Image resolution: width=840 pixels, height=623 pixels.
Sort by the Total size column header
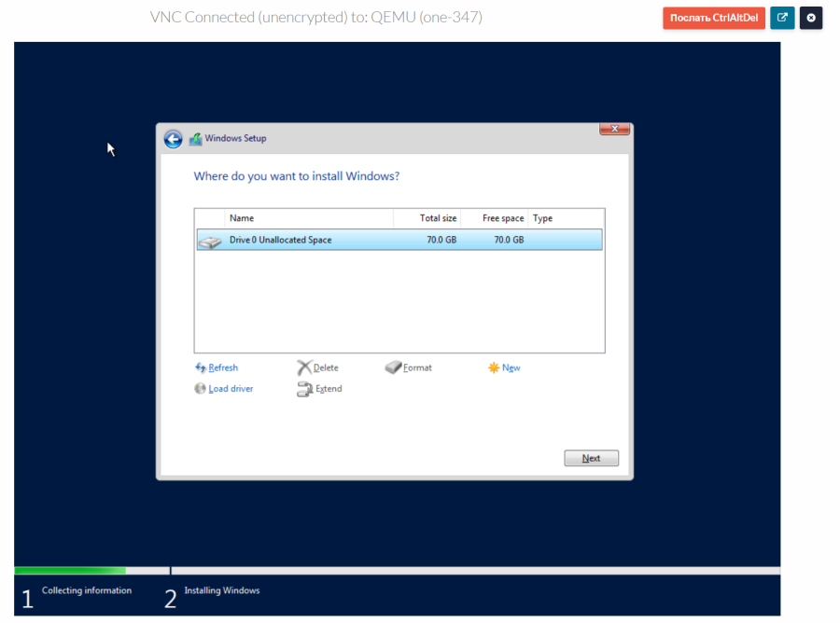click(427, 218)
